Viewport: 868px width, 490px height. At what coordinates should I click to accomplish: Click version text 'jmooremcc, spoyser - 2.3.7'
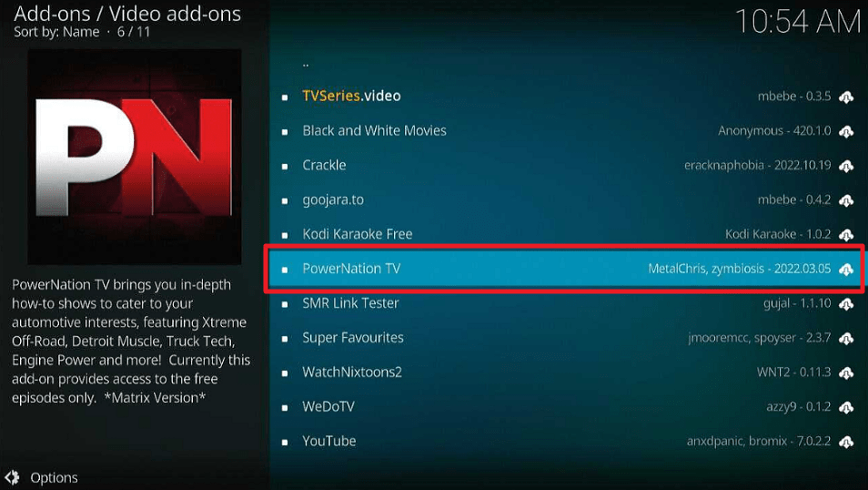760,338
